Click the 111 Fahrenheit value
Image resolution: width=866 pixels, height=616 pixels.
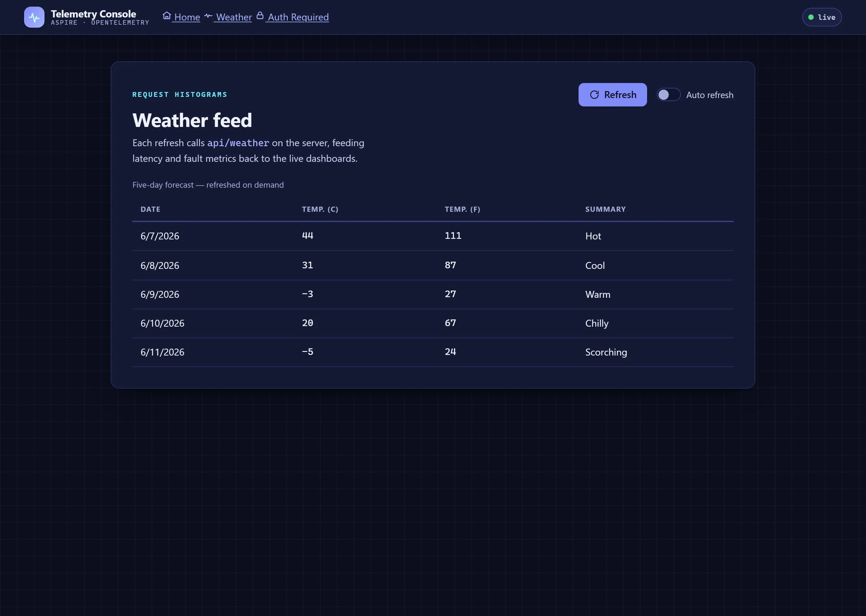pos(453,236)
